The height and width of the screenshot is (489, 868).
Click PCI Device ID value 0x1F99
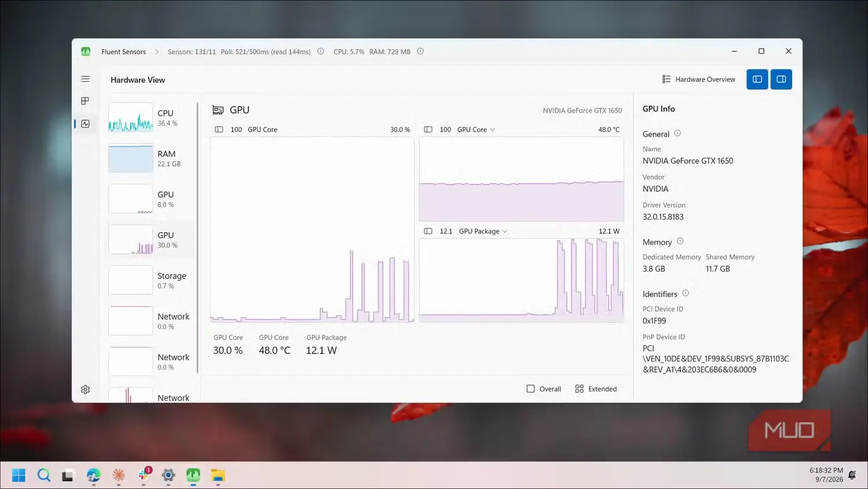coord(654,320)
